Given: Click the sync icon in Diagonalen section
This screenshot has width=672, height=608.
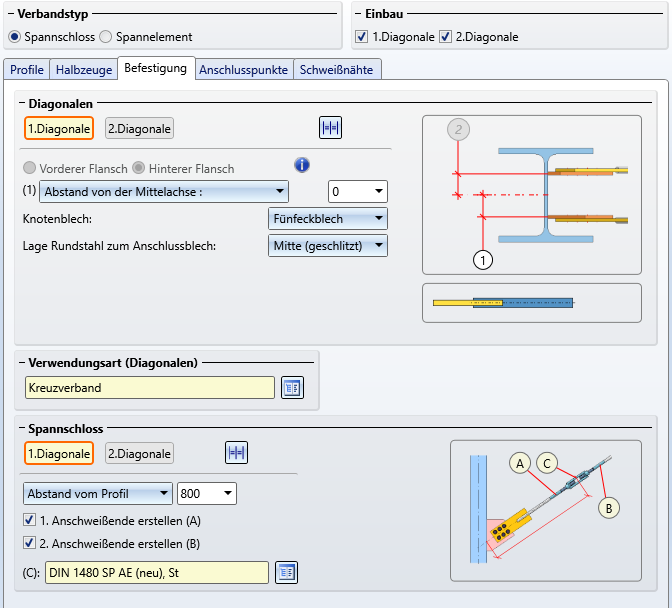Looking at the screenshot, I should [330, 128].
